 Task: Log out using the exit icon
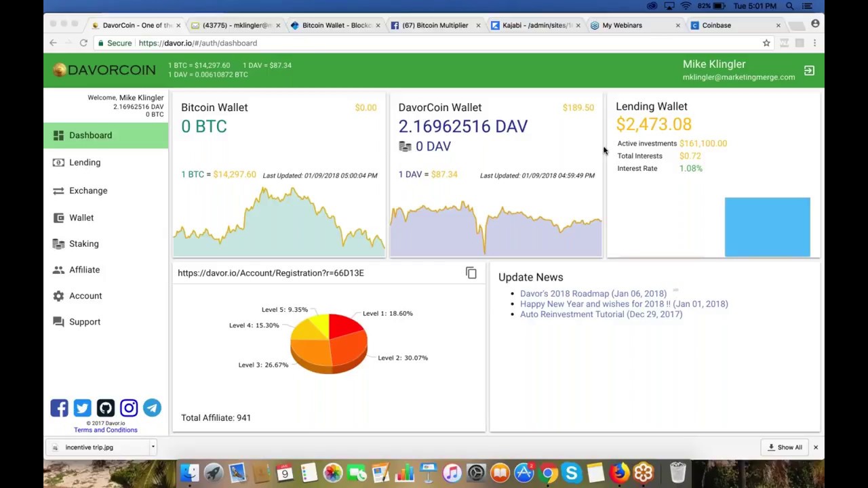809,70
